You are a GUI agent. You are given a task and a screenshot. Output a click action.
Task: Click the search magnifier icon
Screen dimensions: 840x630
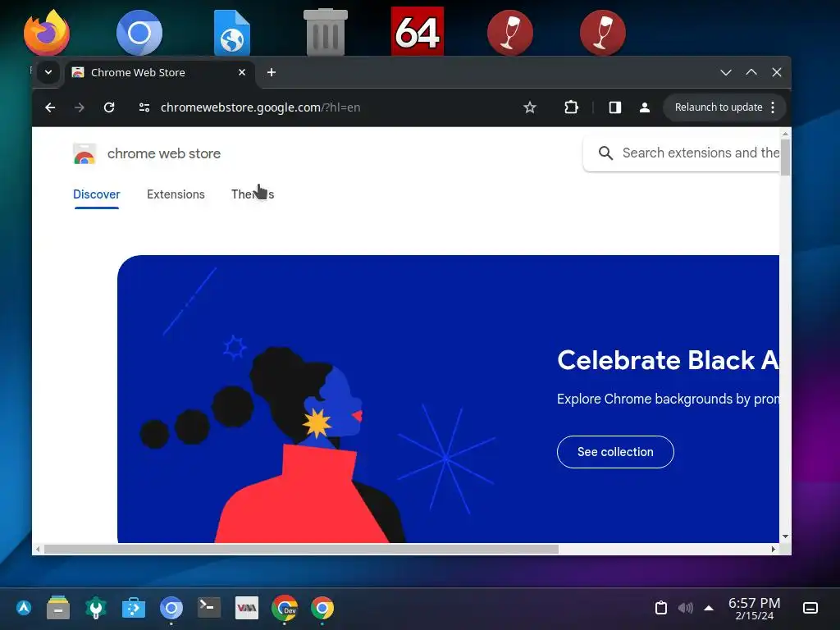(605, 153)
